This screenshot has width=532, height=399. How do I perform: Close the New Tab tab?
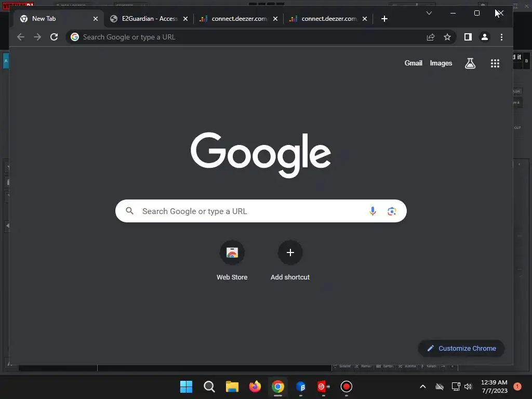[96, 19]
